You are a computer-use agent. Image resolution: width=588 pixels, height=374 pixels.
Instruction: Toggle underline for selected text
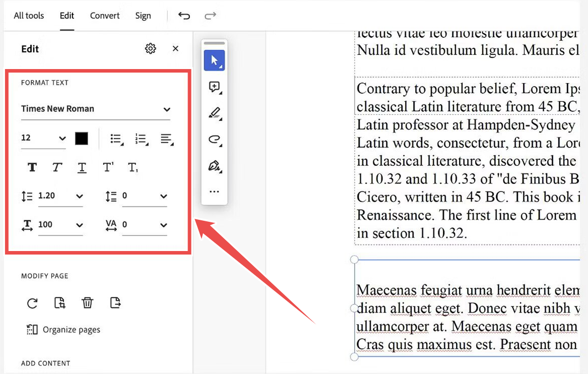click(82, 167)
